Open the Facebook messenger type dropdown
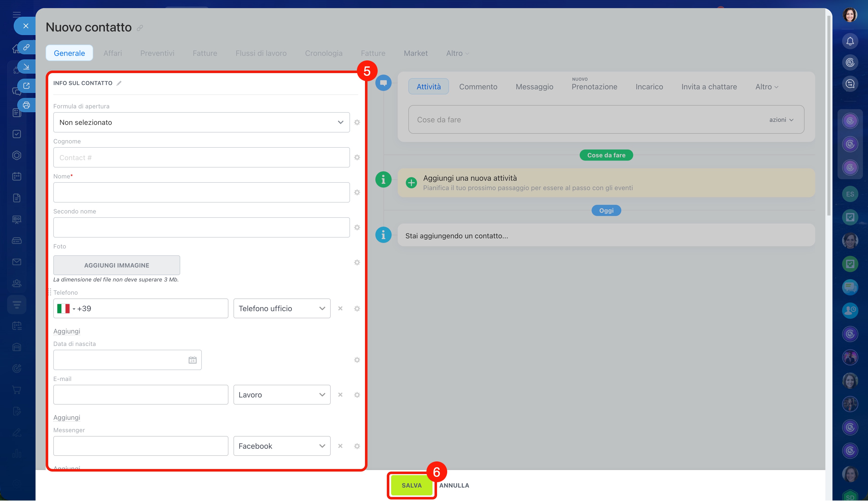This screenshot has height=501, width=868. [x=282, y=446]
